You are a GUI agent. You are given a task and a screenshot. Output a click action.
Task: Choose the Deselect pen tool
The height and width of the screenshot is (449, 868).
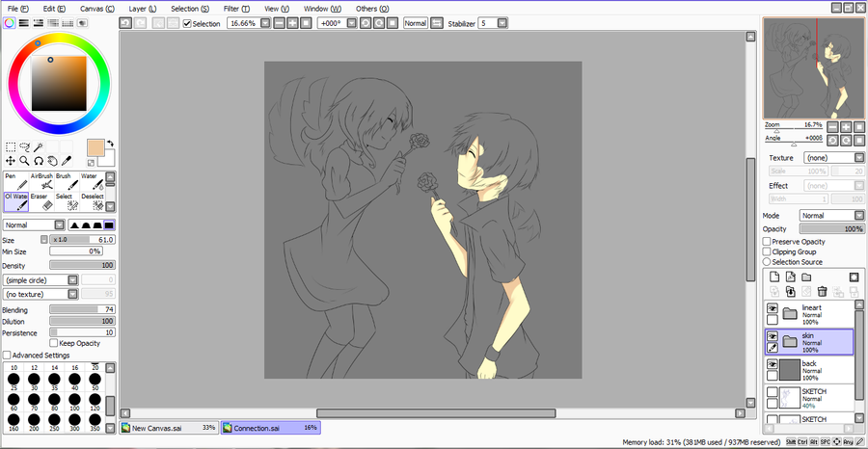[x=92, y=201]
